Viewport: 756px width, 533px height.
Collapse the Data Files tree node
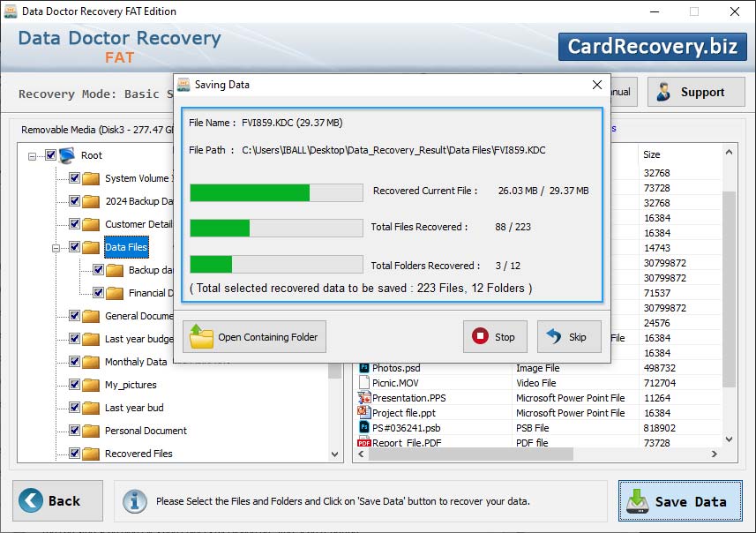coord(56,249)
